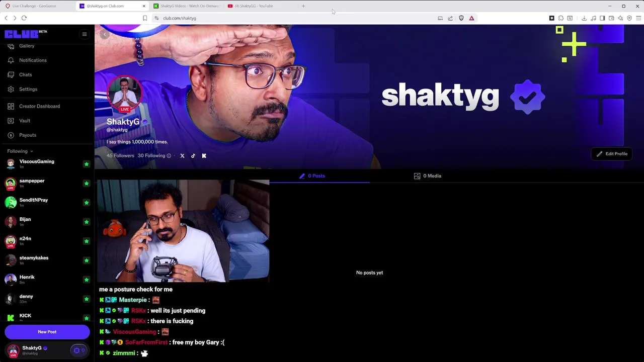Open the 30 Following list
This screenshot has width=644, height=362.
151,156
